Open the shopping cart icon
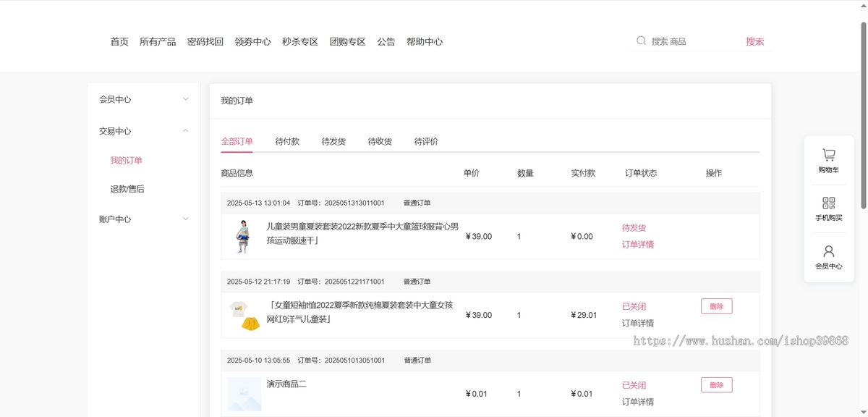The width and height of the screenshot is (868, 417). pos(828,156)
